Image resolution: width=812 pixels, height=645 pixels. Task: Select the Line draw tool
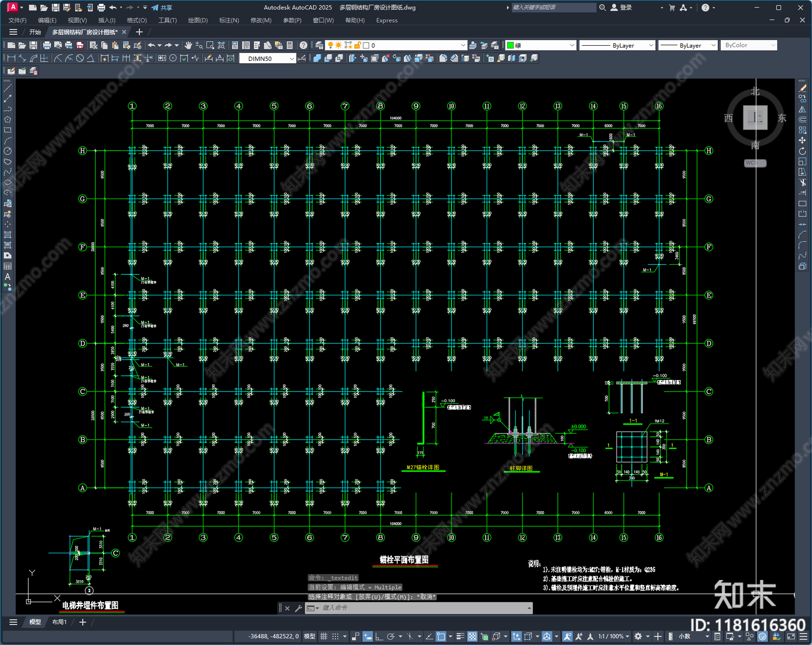[8, 88]
